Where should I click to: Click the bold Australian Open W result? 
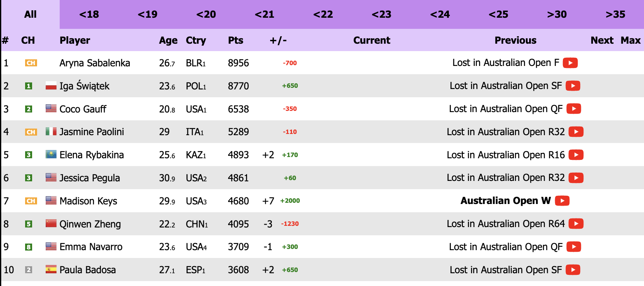505,201
